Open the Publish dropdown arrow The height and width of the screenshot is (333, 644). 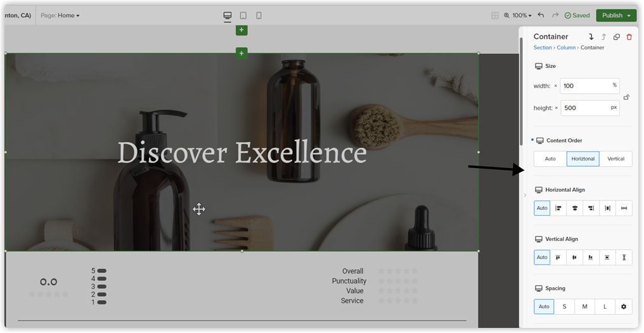coord(629,16)
